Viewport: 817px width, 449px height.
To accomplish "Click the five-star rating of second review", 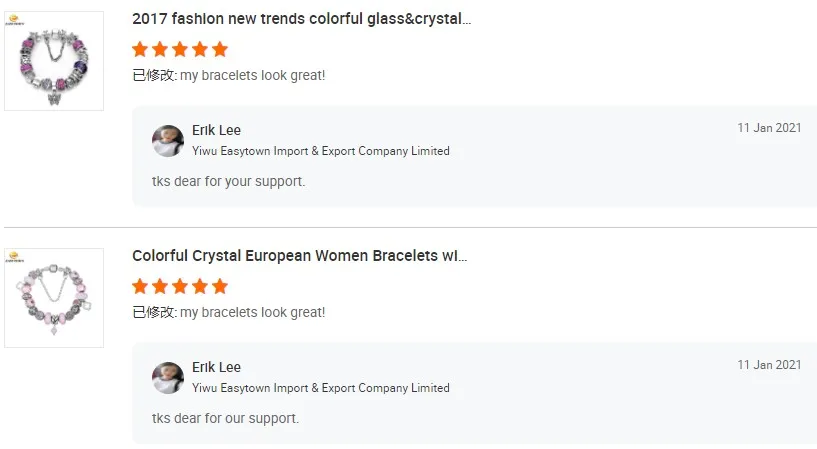I will (x=180, y=286).
